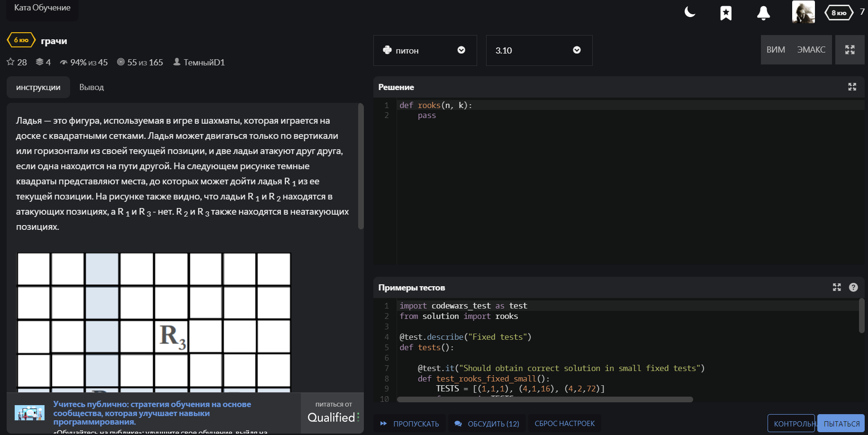Image resolution: width=868 pixels, height=435 pixels.
Task: Switch to the Вывод tab
Action: [x=91, y=87]
